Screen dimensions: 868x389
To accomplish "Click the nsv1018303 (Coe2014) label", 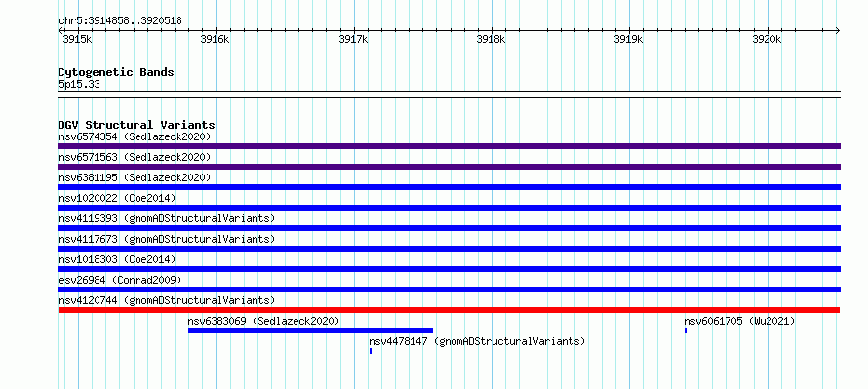I will tap(117, 259).
